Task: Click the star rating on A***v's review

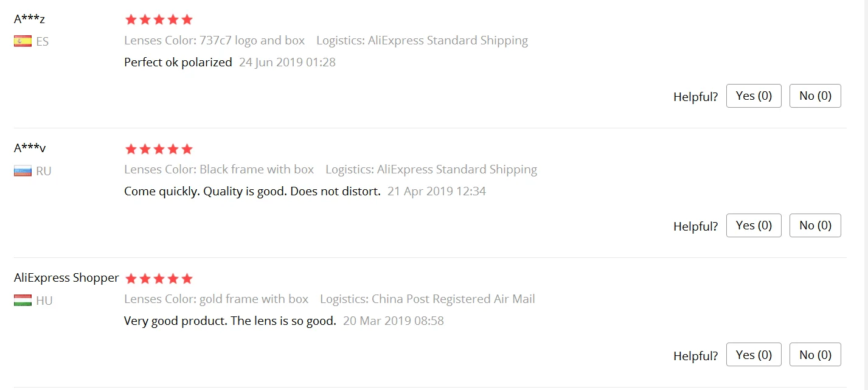Action: 159,149
